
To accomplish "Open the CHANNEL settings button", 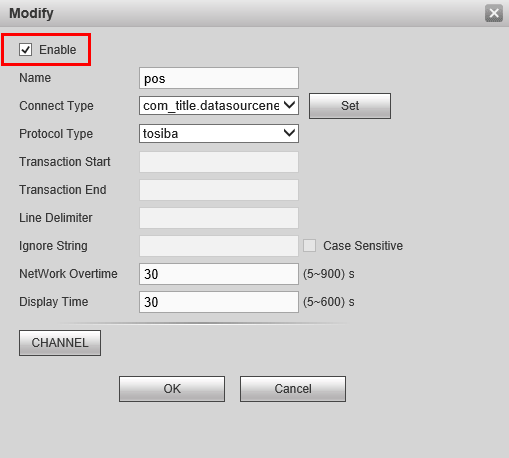I will [x=60, y=343].
